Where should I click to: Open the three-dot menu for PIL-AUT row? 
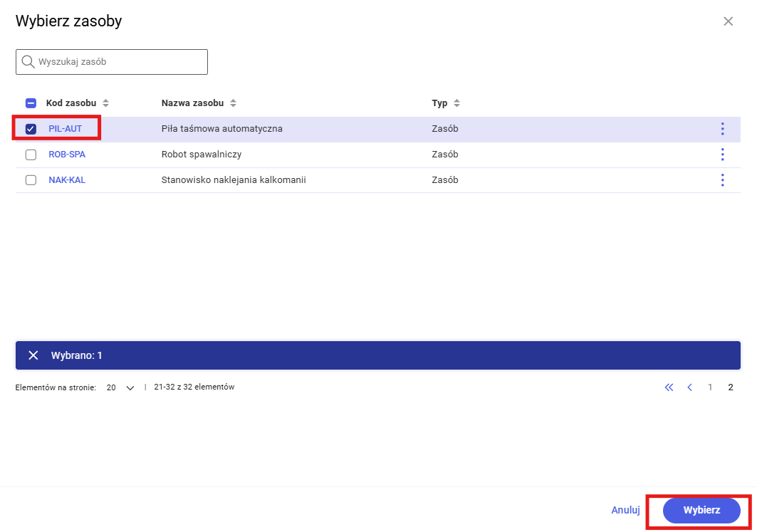pyautogui.click(x=722, y=129)
